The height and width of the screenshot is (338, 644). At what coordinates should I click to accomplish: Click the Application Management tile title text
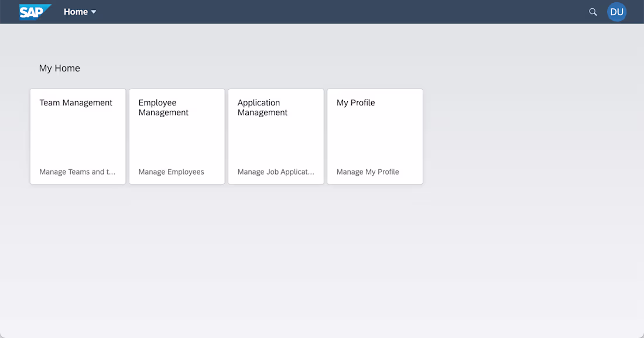262,107
